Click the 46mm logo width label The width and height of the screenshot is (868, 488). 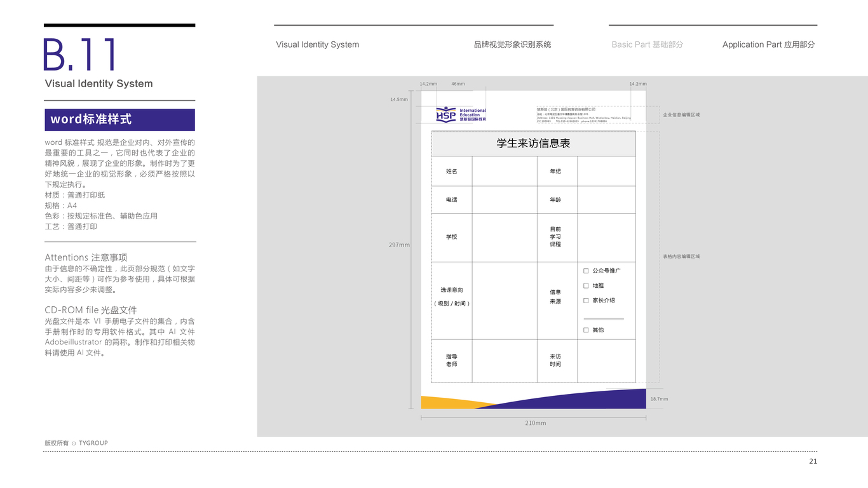(x=458, y=84)
